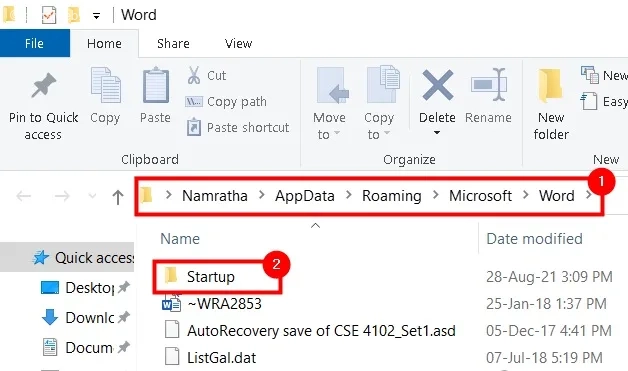Go forward with the right arrow
This screenshot has height=371, width=628.
(62, 196)
